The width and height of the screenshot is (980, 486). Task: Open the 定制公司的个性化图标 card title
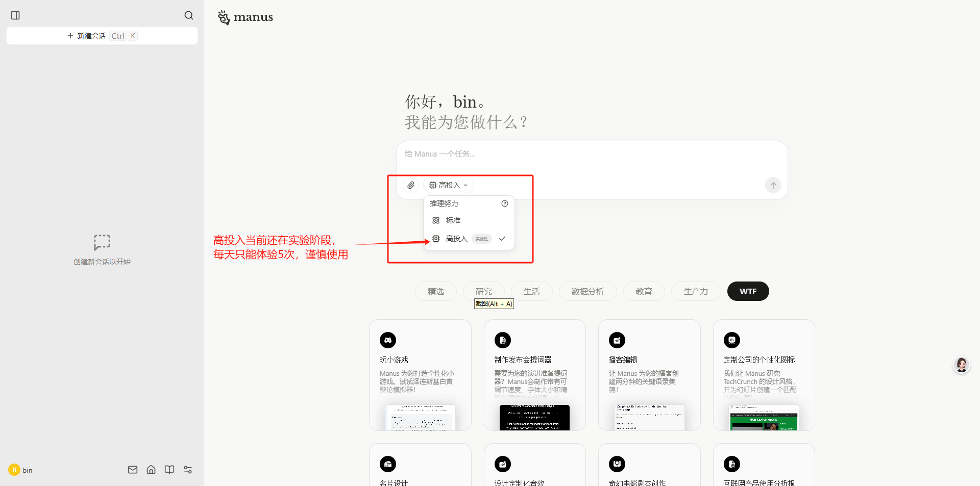tap(759, 360)
